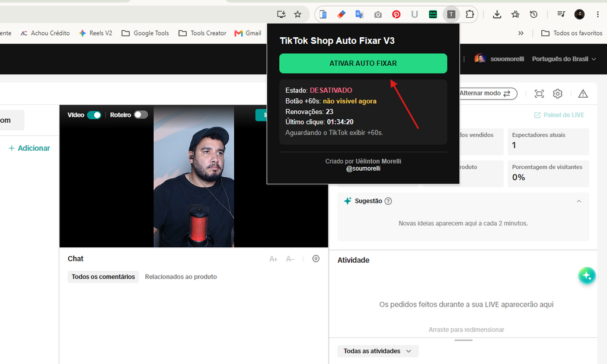Screen dimensions: 607x364
Task: Open the browser history icon
Action: pyautogui.click(x=533, y=14)
